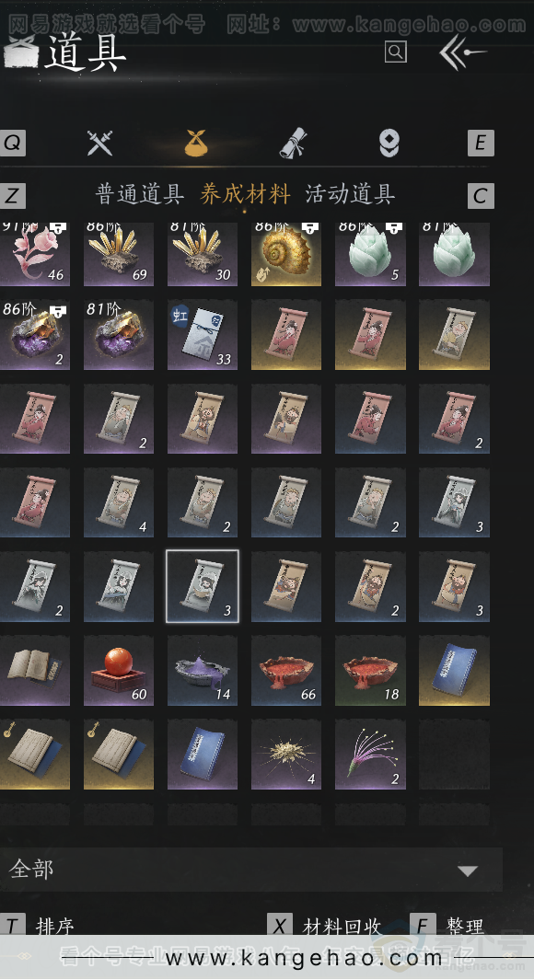Open the 养成材料 tab
The width and height of the screenshot is (534, 980).
pos(245,194)
